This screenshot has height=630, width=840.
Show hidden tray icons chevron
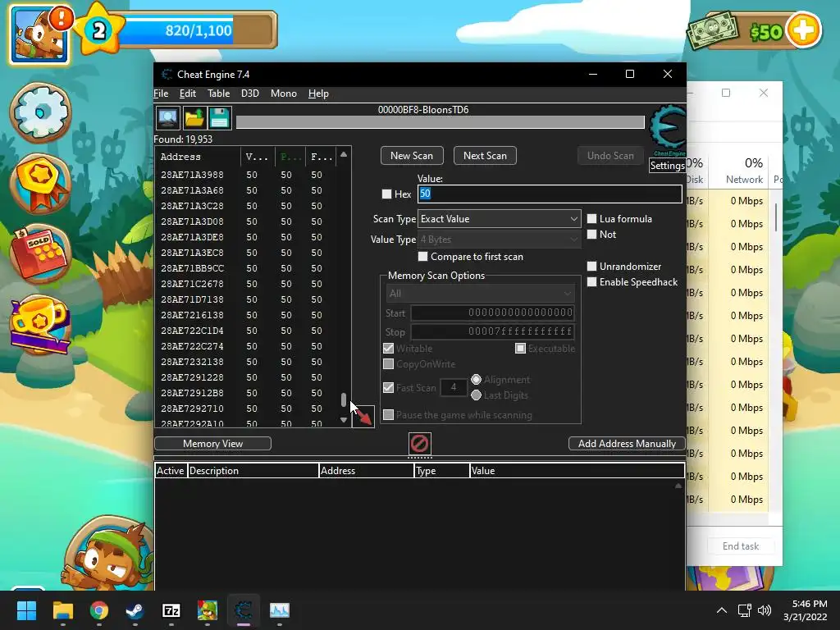coord(722,610)
